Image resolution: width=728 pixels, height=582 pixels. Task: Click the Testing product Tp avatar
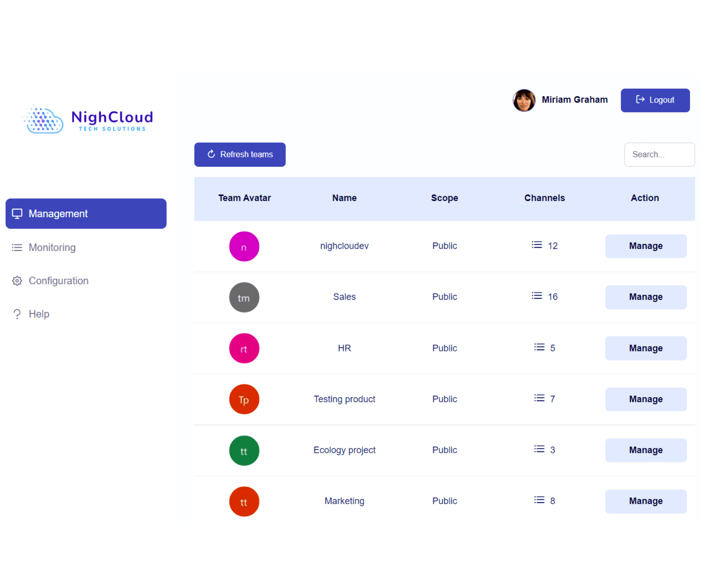pyautogui.click(x=244, y=399)
